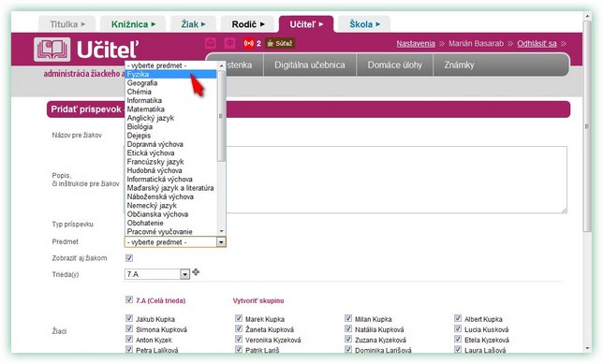The height and width of the screenshot is (364, 603).
Task: Uncheck student Albert Kupka
Action: coord(458,318)
